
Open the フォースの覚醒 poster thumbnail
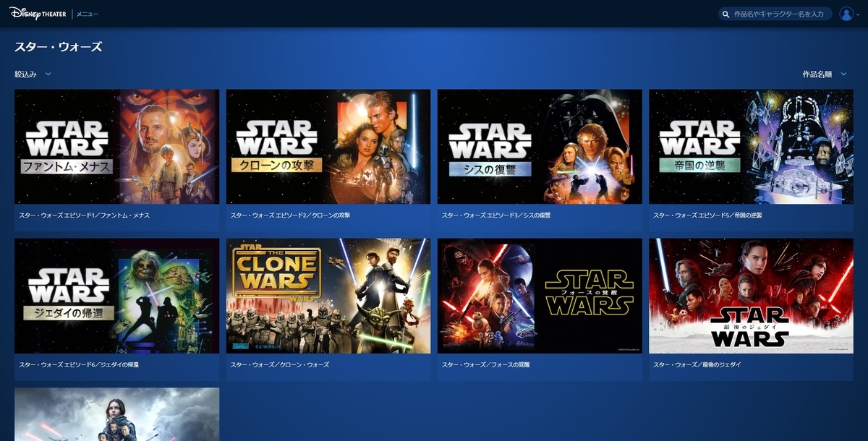pyautogui.click(x=540, y=296)
